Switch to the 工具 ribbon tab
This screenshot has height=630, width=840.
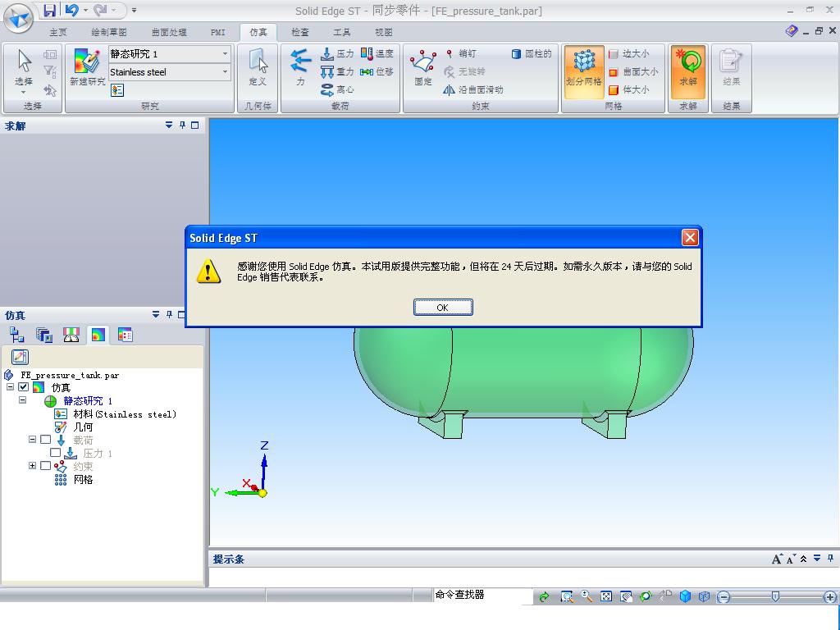pos(342,33)
